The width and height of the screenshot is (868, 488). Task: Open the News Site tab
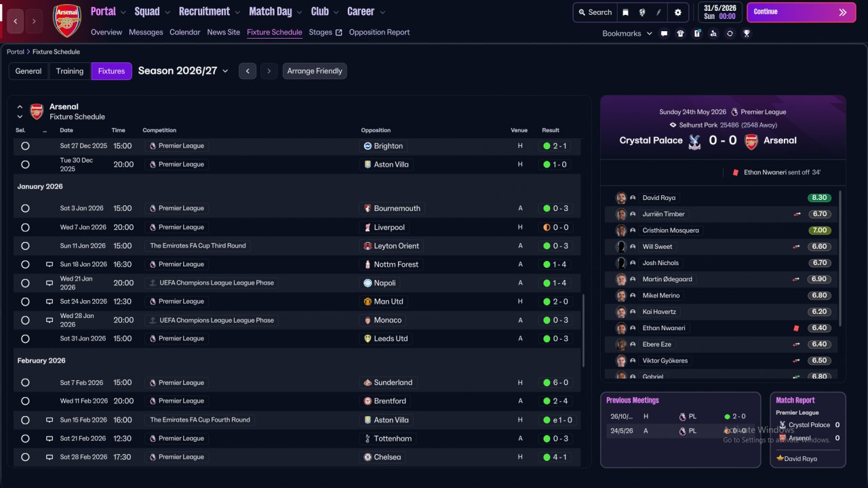point(224,32)
